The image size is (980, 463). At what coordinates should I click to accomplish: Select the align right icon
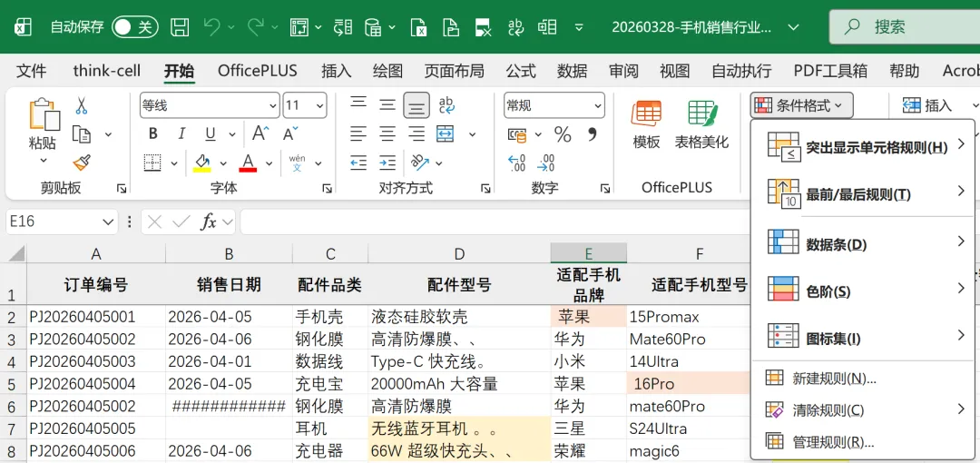click(416, 133)
